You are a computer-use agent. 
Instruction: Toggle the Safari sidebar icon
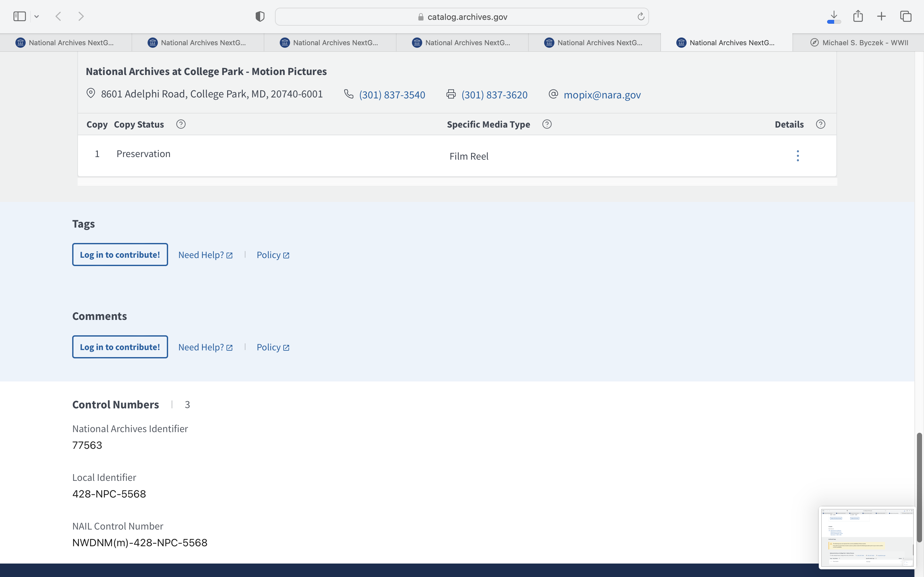[20, 16]
